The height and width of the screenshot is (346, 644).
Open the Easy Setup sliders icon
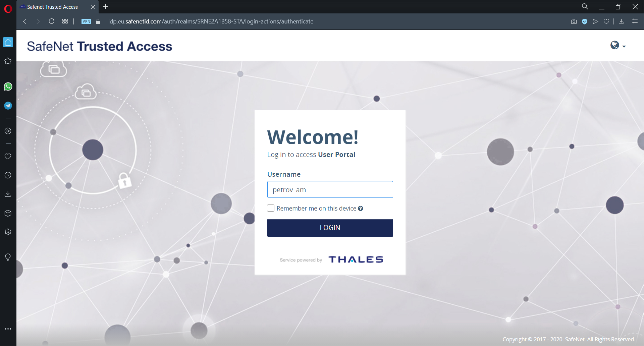point(635,21)
